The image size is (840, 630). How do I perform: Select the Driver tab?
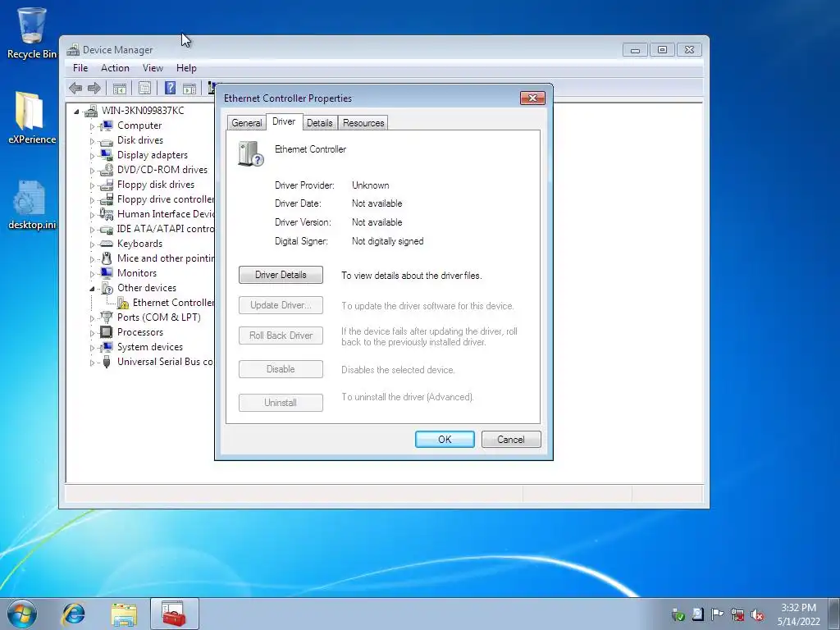[284, 121]
